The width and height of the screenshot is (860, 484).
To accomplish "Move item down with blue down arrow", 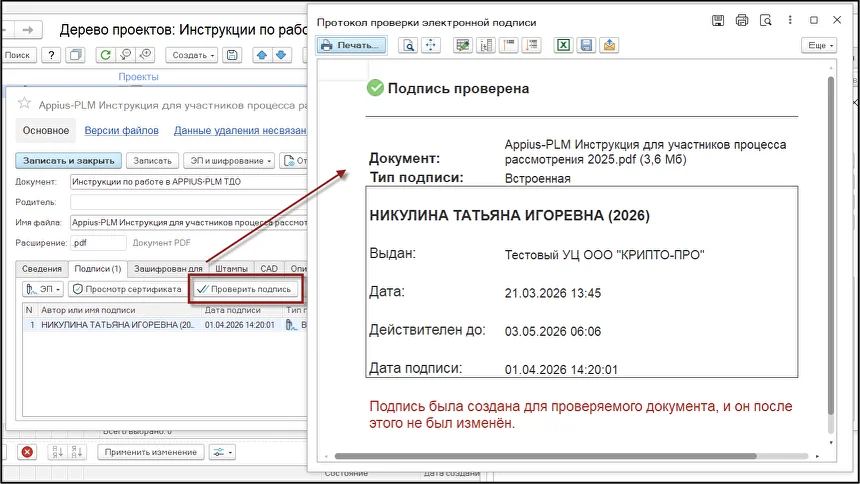I will pyautogui.click(x=281, y=55).
